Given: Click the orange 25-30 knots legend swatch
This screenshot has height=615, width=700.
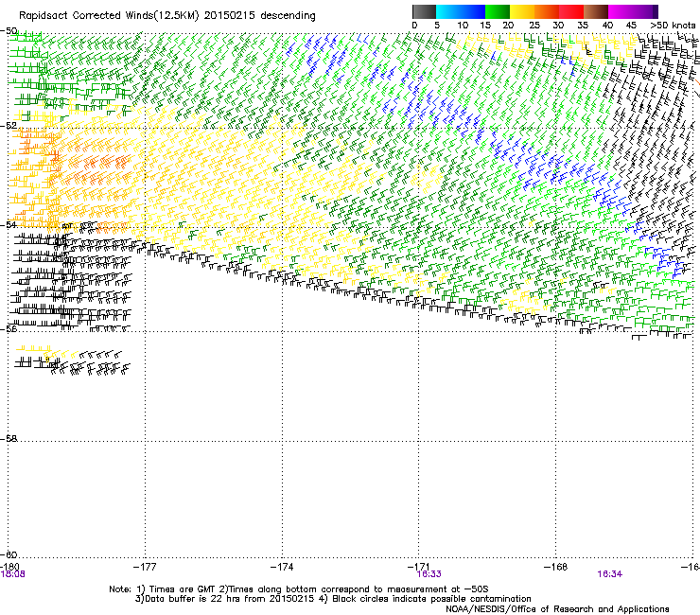Looking at the screenshot, I should (x=547, y=11).
